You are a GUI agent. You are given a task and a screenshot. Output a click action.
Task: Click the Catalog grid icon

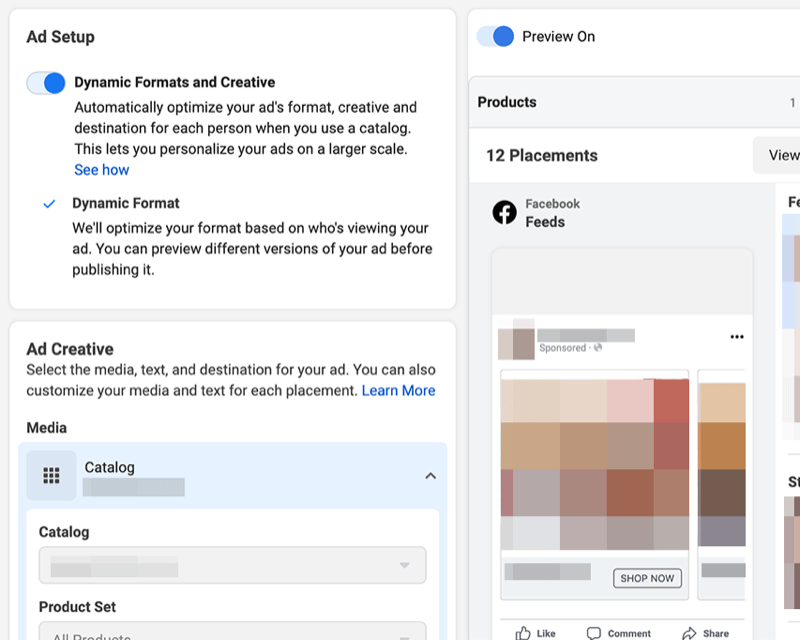[51, 475]
